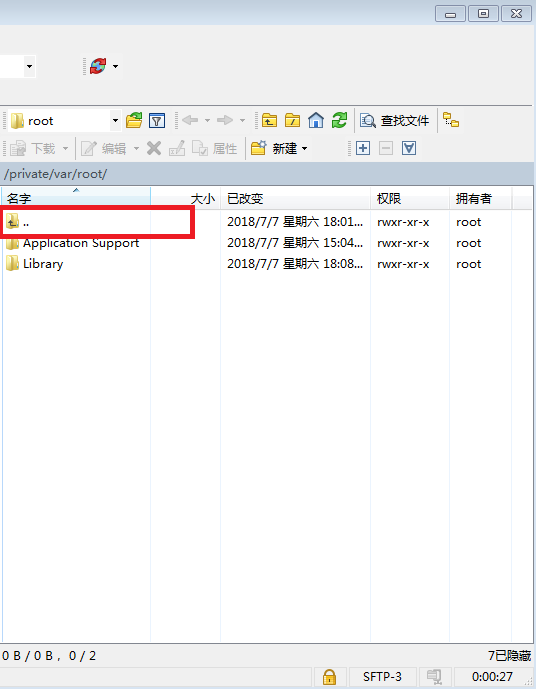Click the /private/var/root/ path bar
Image resolution: width=536 pixels, height=689 pixels.
[267, 174]
